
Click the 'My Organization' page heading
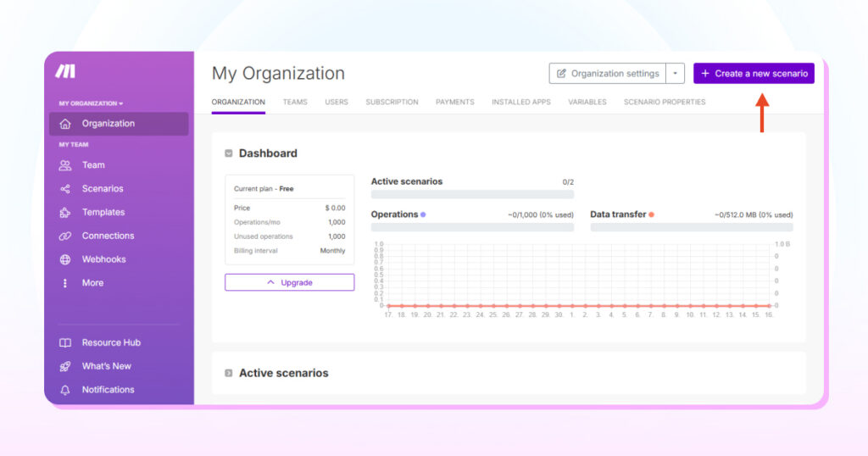[x=278, y=74]
